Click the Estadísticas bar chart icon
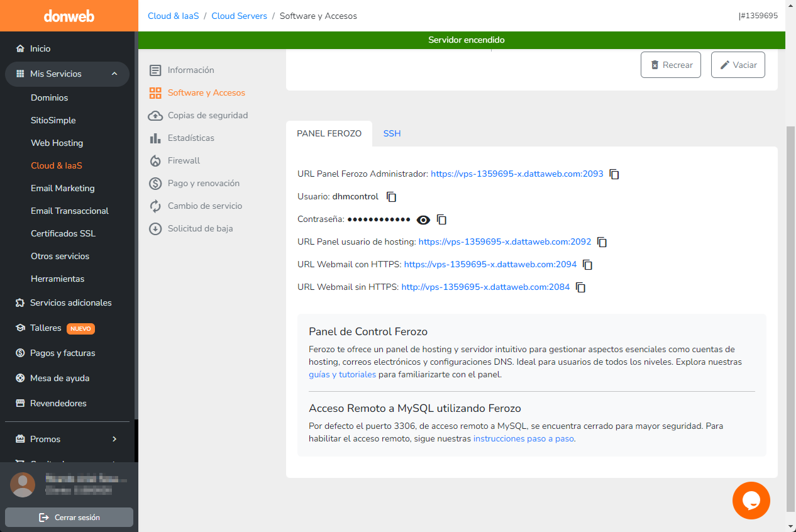The width and height of the screenshot is (796, 532). (x=155, y=138)
